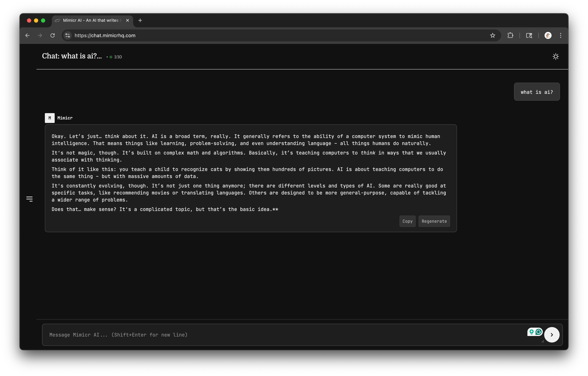This screenshot has width=588, height=376.
Task: Go back in browser history
Action: [x=27, y=35]
